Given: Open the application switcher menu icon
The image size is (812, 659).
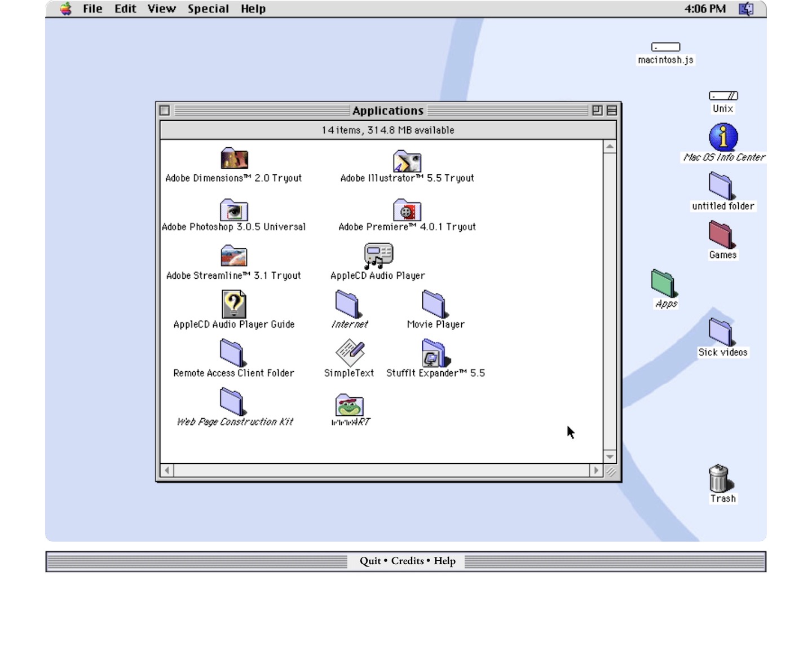Looking at the screenshot, I should click(746, 8).
